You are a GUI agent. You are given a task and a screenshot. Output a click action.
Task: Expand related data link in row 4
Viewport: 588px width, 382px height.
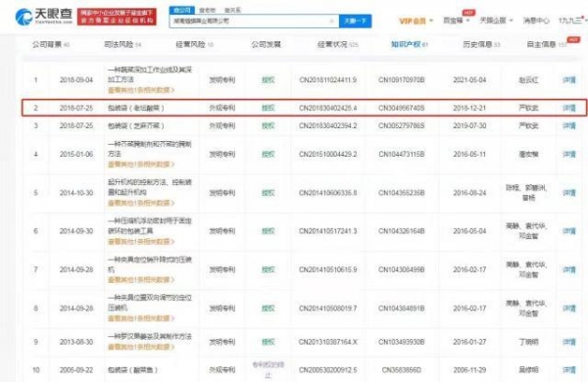(x=141, y=165)
